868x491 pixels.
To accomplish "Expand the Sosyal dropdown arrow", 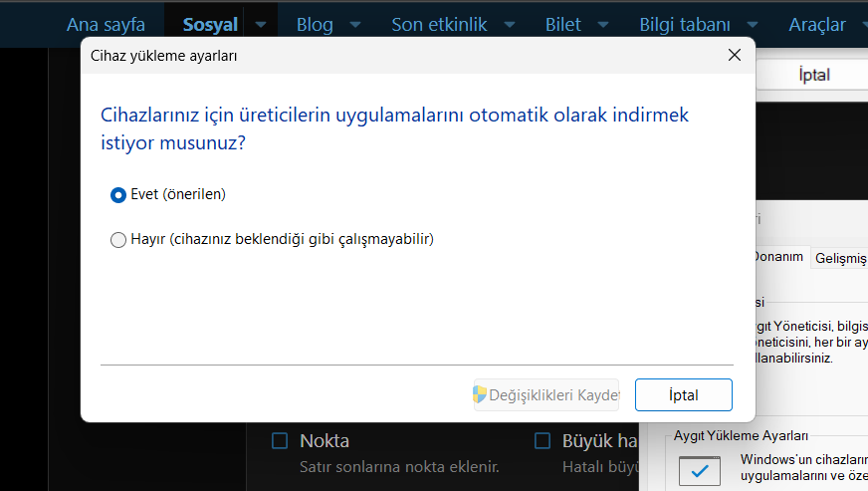I will tap(261, 25).
